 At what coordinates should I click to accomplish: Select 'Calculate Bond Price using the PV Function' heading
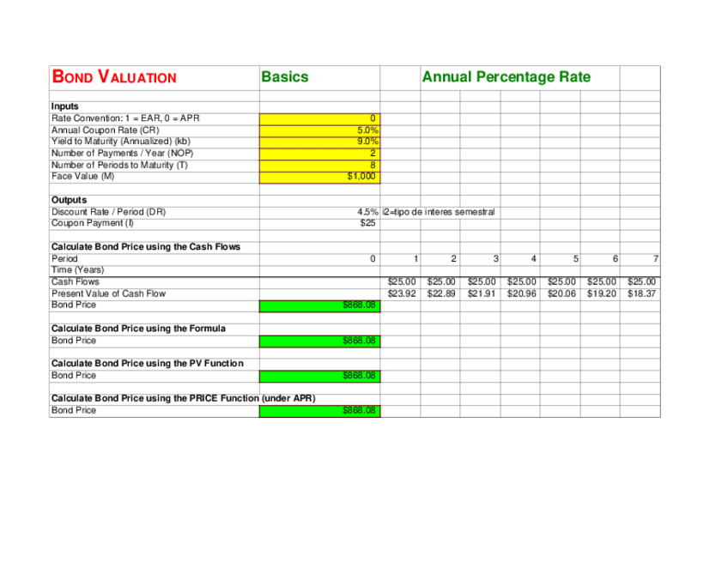click(147, 364)
